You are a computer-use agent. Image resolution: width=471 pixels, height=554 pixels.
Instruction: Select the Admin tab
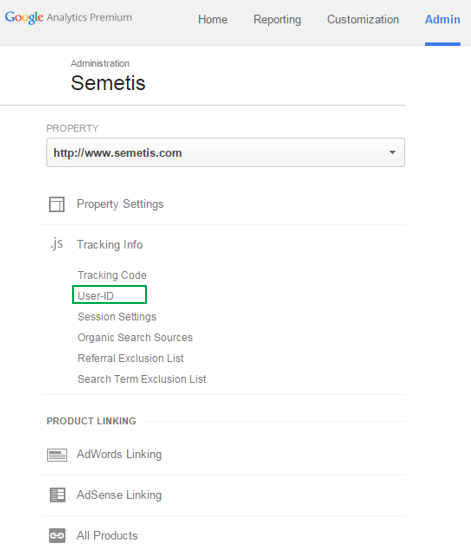(x=442, y=19)
